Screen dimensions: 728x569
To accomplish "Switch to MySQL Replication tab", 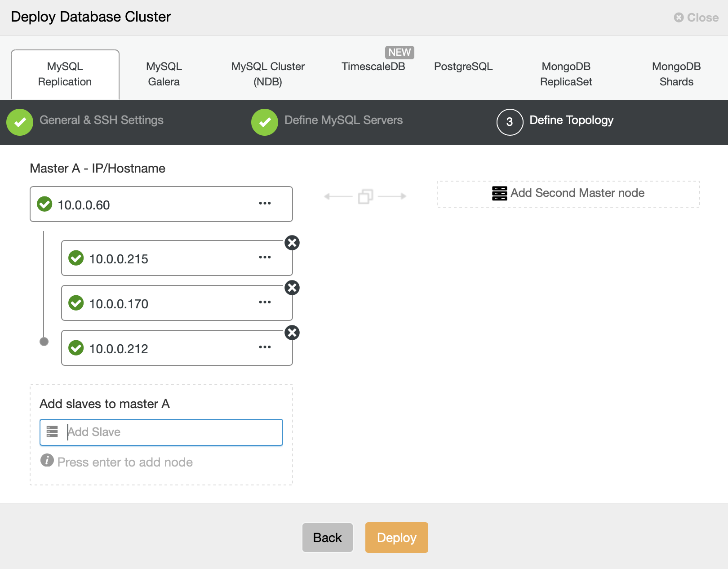I will point(65,74).
